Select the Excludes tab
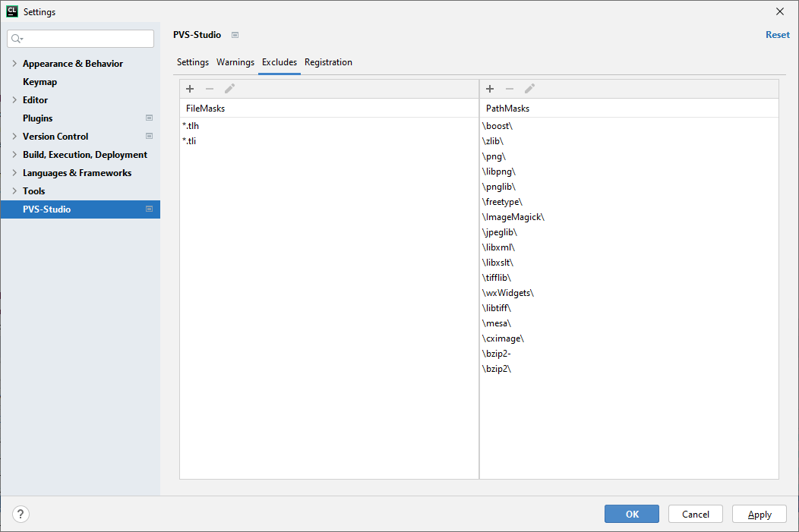The image size is (799, 532). coord(279,62)
